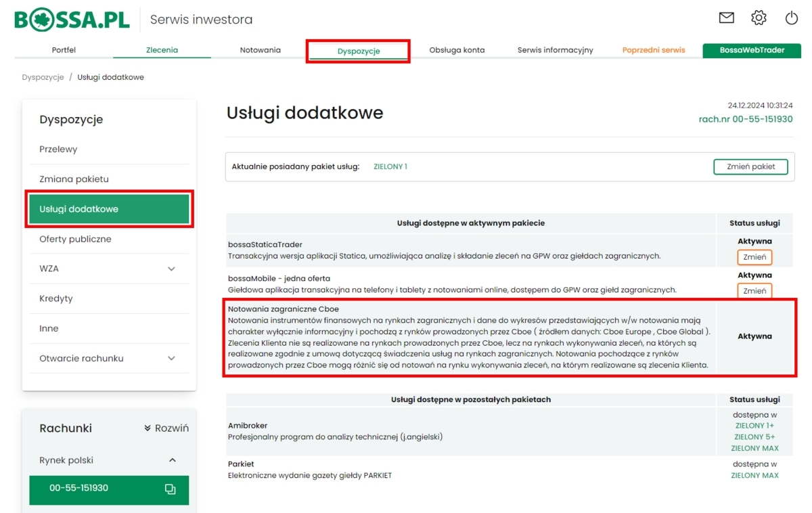
Task: Open the Notowania tab
Action: pos(260,50)
